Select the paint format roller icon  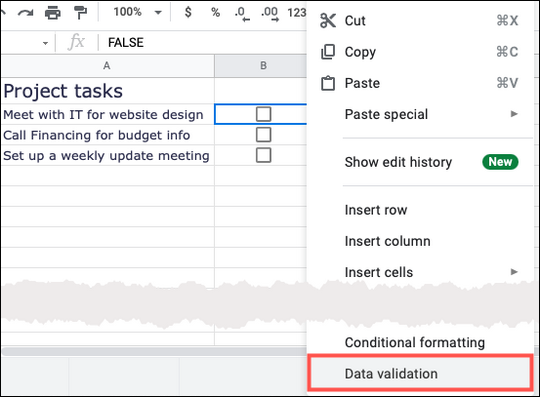coord(80,13)
